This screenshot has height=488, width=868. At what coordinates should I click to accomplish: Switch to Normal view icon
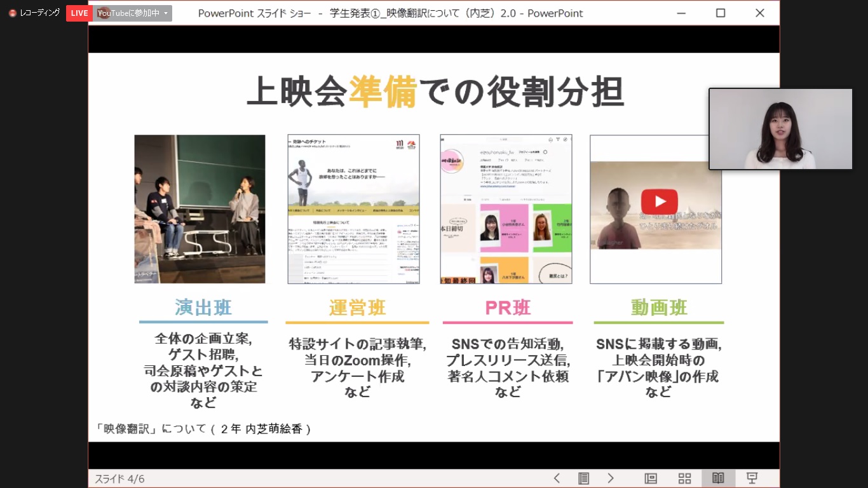(651, 478)
